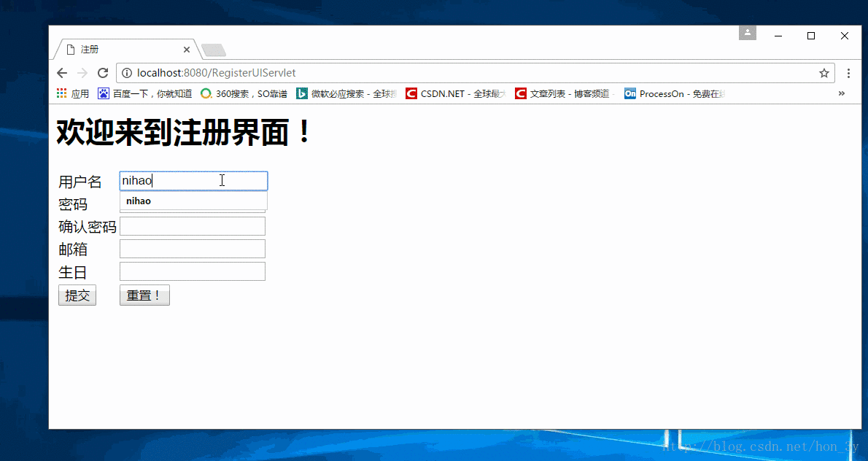Reset the form with 重置！ button

click(144, 295)
